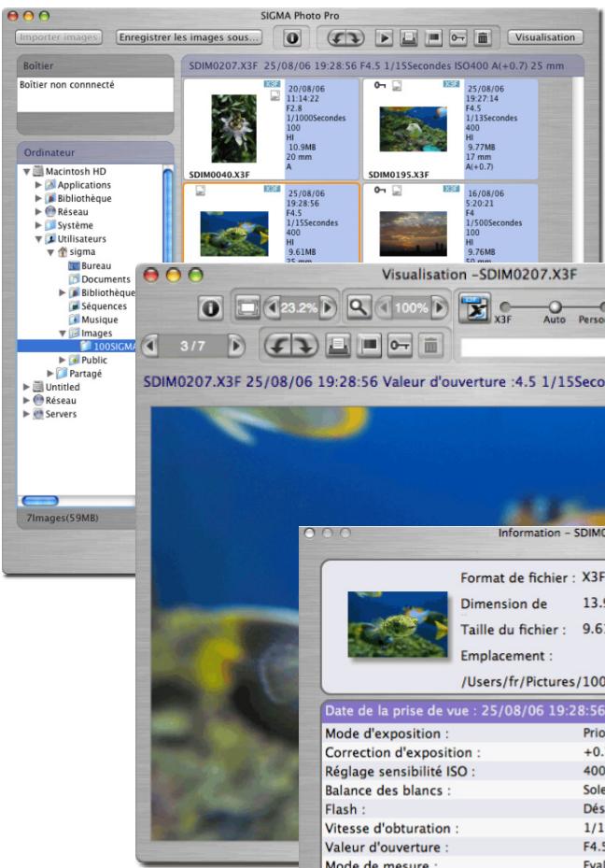Image resolution: width=605 pixels, height=868 pixels.
Task: Select the Bureau folder
Action: 90,265
